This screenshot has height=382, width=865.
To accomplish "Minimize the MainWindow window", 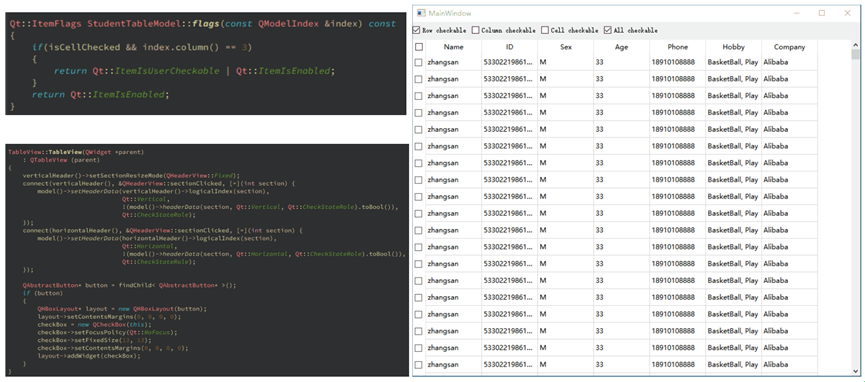I will point(797,13).
